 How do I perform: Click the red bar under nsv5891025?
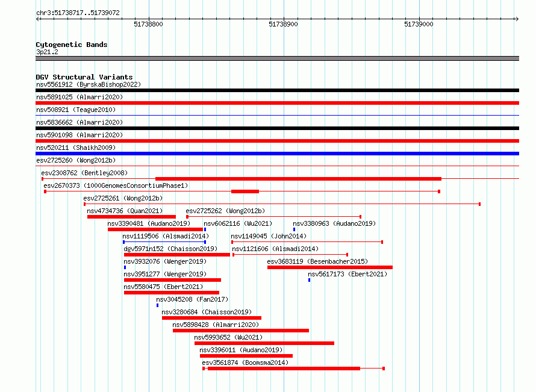[277, 103]
